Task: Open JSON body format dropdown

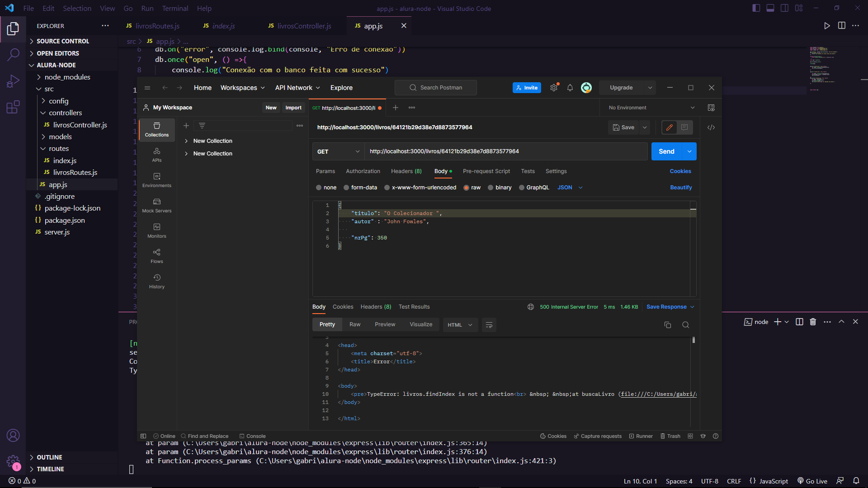Action: tap(570, 188)
